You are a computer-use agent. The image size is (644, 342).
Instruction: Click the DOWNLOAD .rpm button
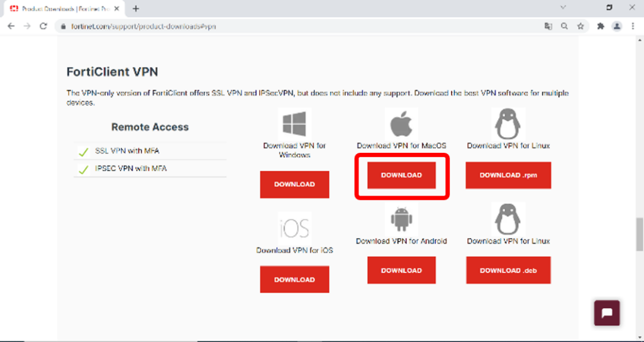(x=508, y=175)
